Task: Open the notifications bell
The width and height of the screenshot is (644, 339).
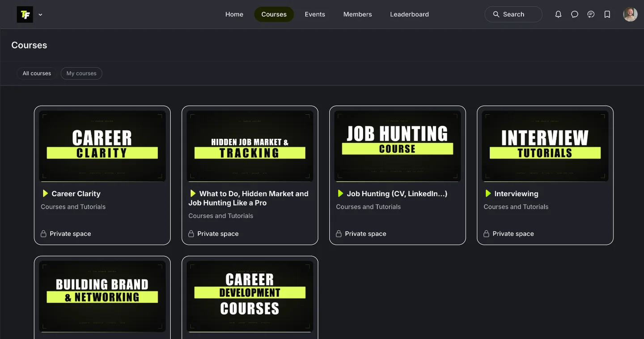Action: [x=558, y=14]
